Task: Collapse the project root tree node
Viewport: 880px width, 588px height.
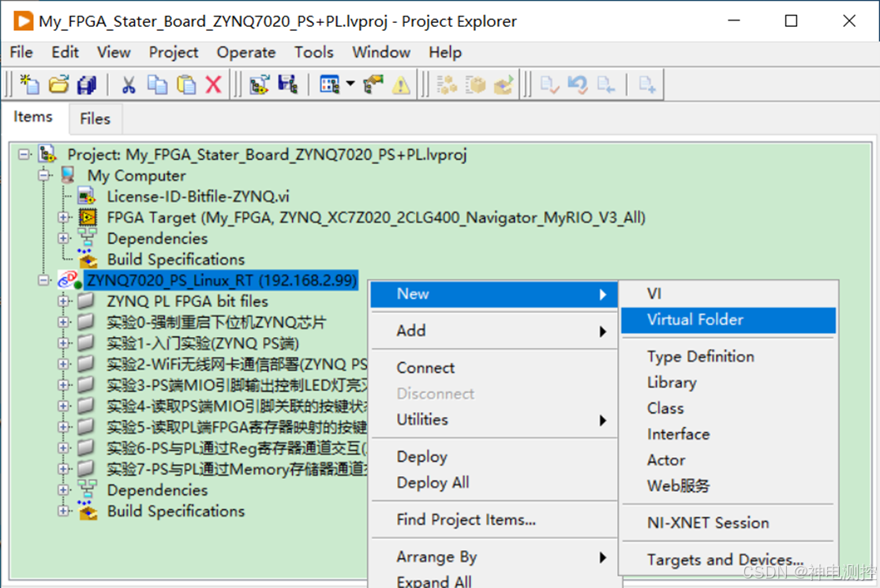Action: [x=24, y=154]
